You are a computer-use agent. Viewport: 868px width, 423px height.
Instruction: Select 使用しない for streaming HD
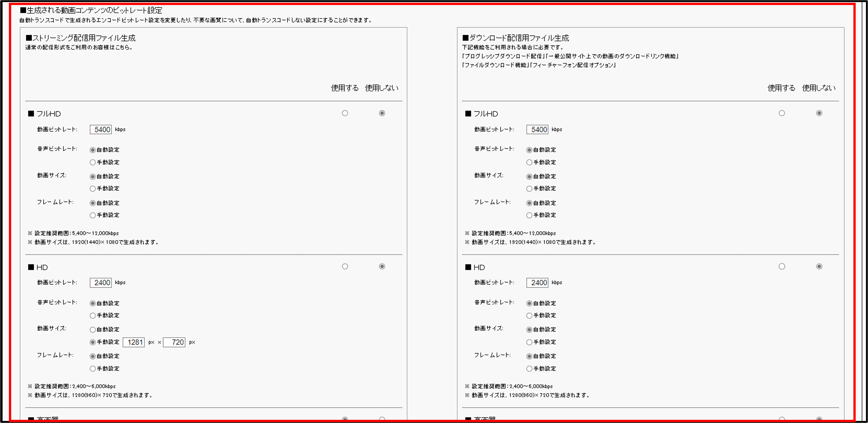[x=382, y=266]
